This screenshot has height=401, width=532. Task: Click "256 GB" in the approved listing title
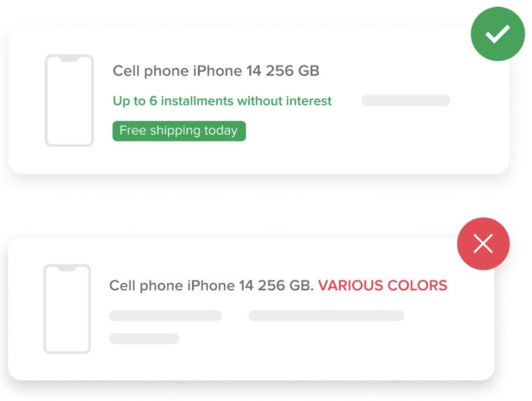click(x=293, y=71)
